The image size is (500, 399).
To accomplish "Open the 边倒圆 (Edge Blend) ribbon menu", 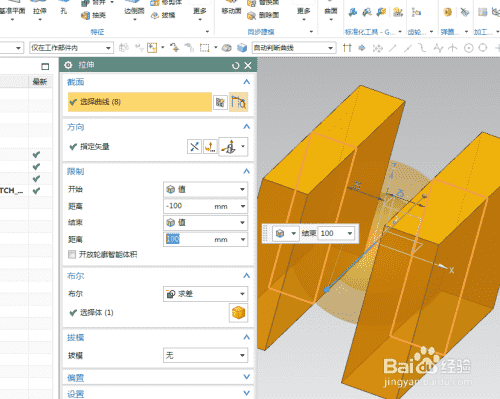I will tap(134, 19).
